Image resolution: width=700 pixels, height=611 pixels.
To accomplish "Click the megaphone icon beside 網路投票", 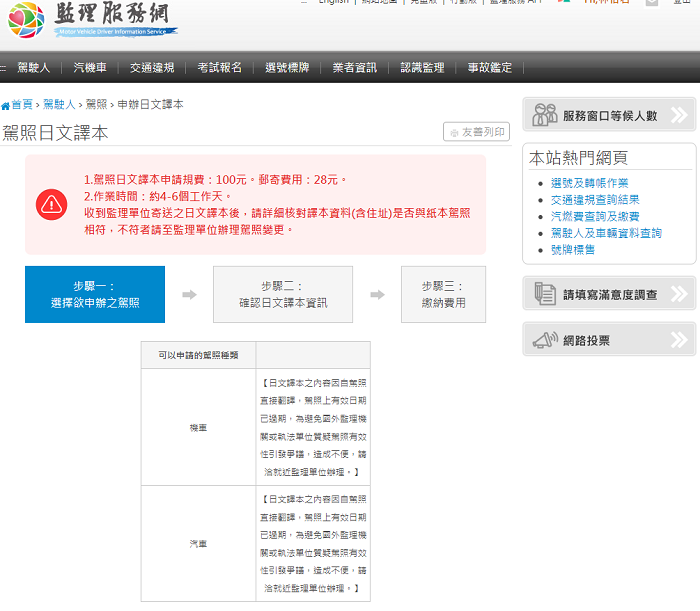I will 544,340.
